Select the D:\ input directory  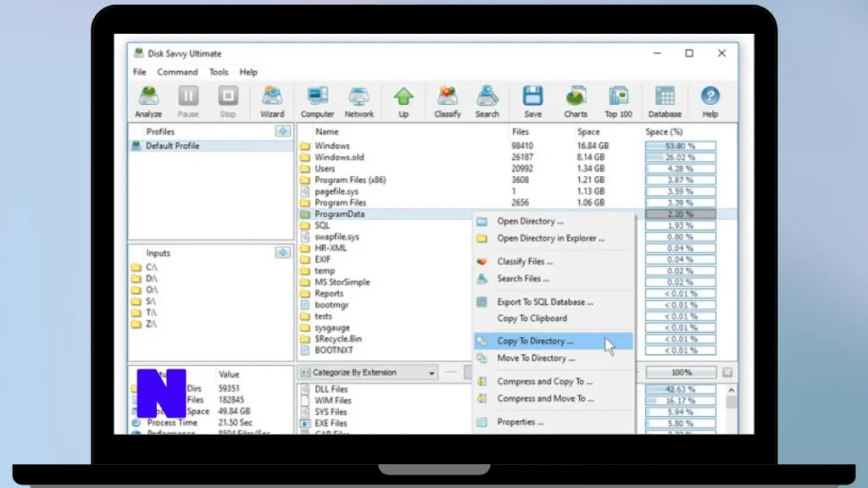pos(152,278)
